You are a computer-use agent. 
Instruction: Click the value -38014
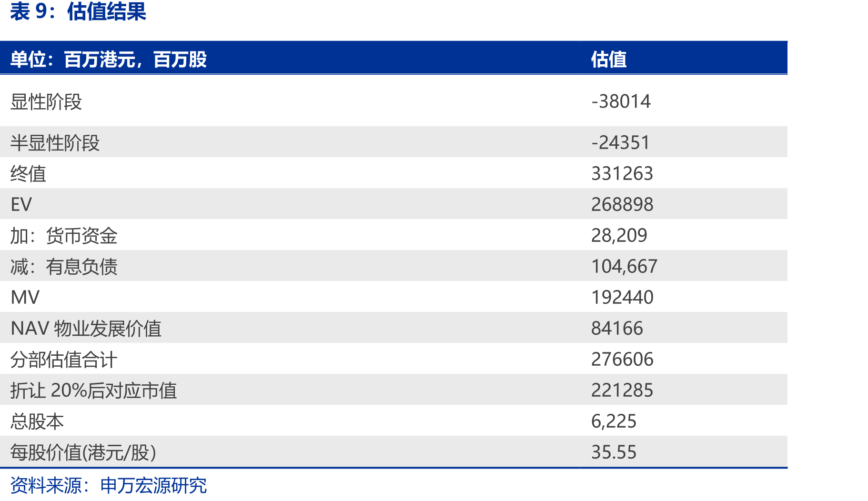coord(621,101)
